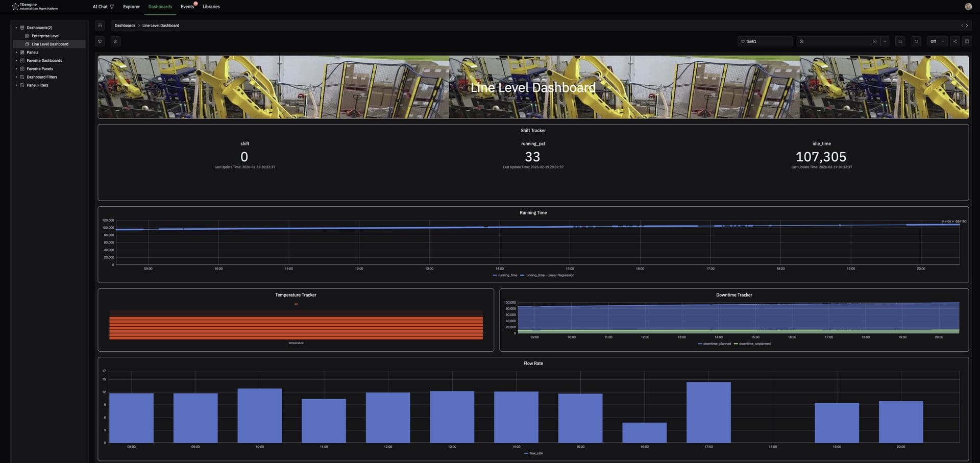Click the orange temperature gauge bar
This screenshot has height=463, width=980.
tap(296, 328)
